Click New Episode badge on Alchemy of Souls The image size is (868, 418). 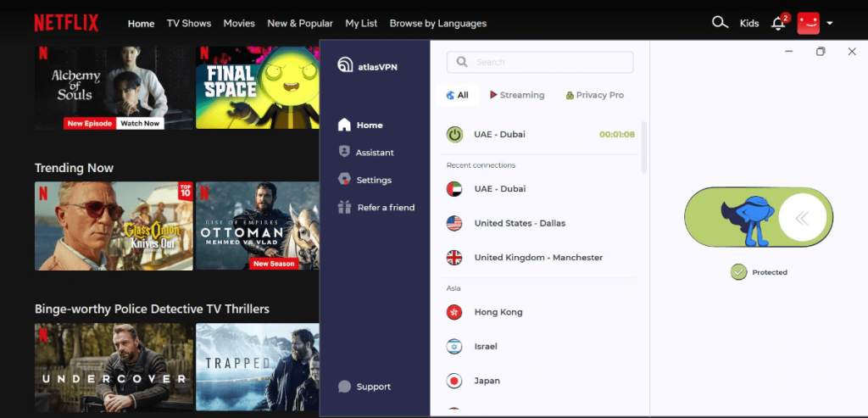[89, 124]
